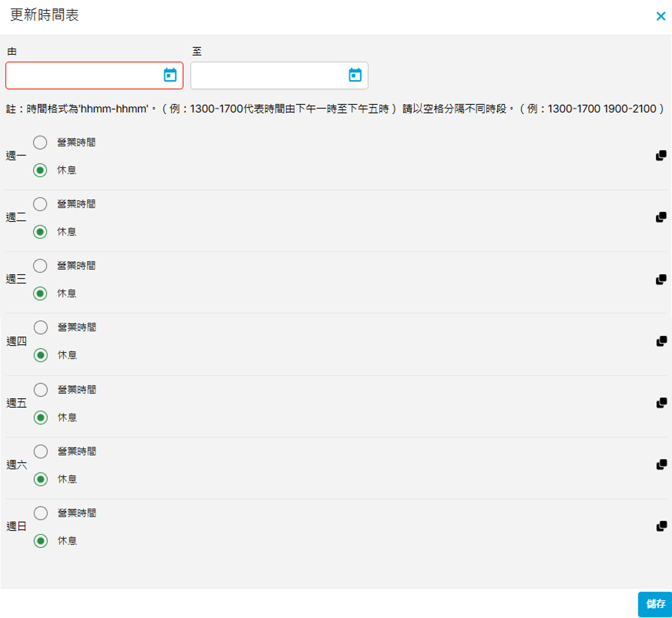Select 營業時間 radio for 週三
The width and height of the screenshot is (672, 618).
click(x=40, y=266)
